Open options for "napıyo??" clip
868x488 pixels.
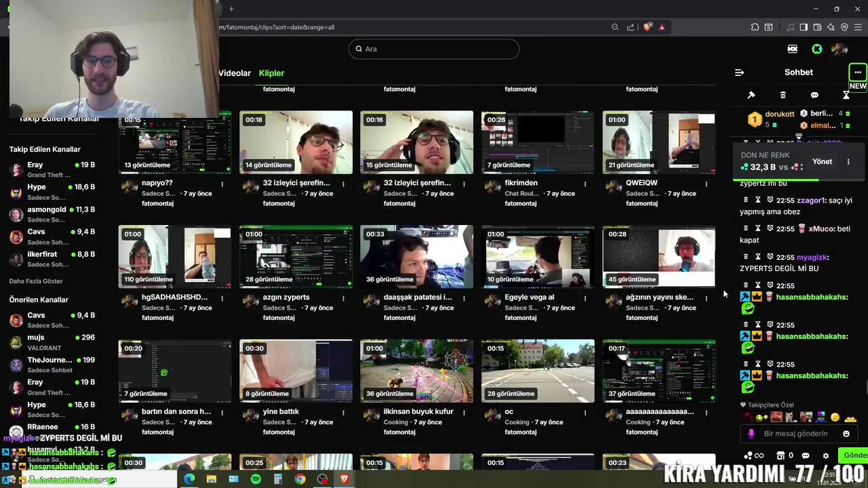pos(222,184)
